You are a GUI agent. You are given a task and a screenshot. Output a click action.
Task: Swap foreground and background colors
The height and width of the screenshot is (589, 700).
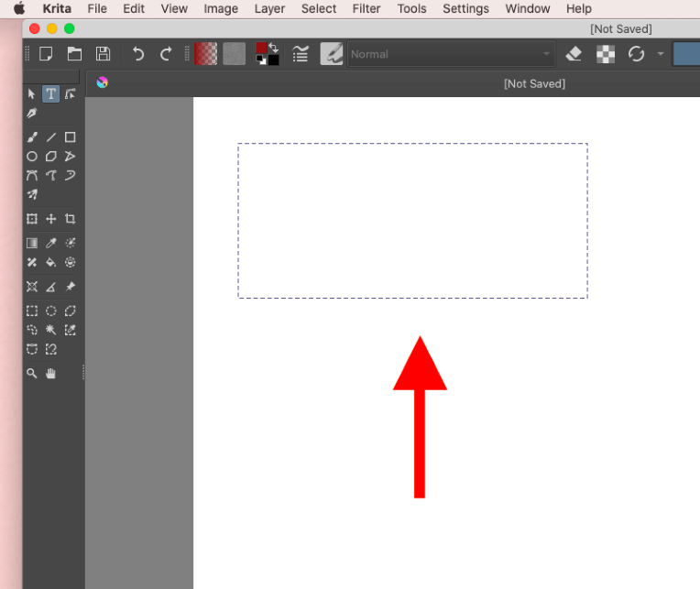click(x=274, y=48)
